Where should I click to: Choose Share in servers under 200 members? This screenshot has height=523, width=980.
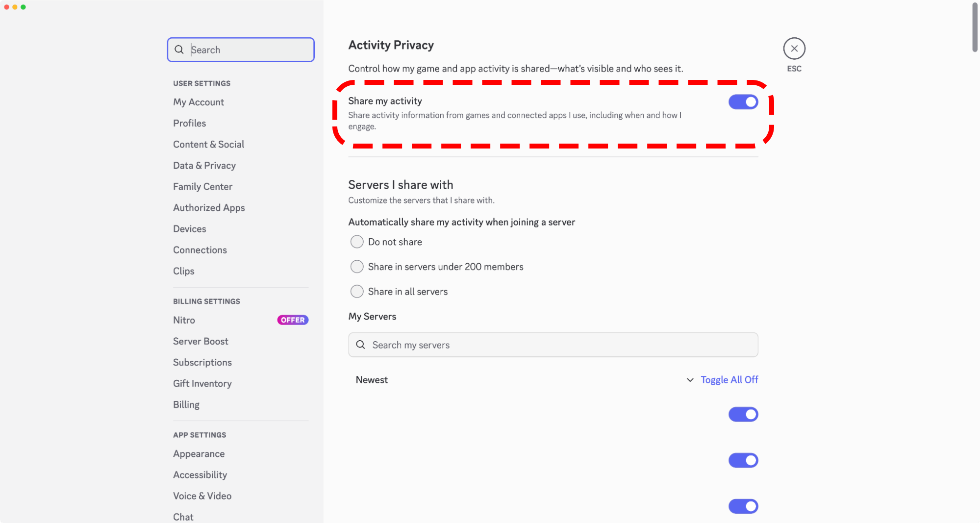point(357,266)
